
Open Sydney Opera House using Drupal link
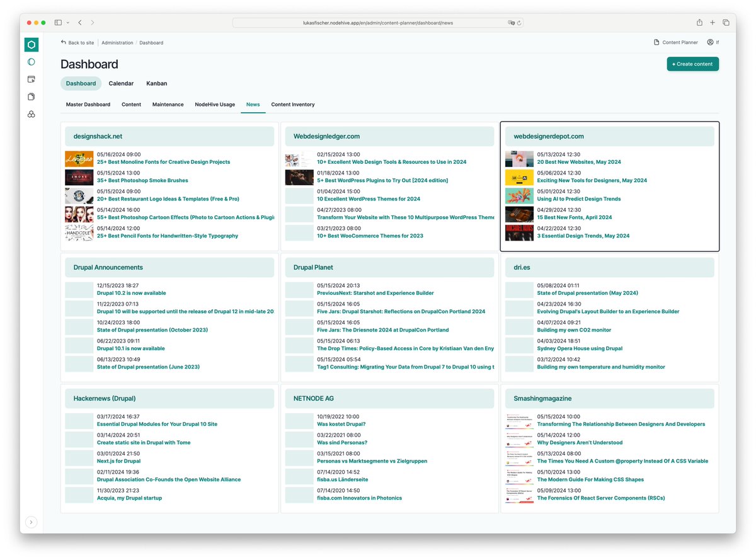coord(580,348)
